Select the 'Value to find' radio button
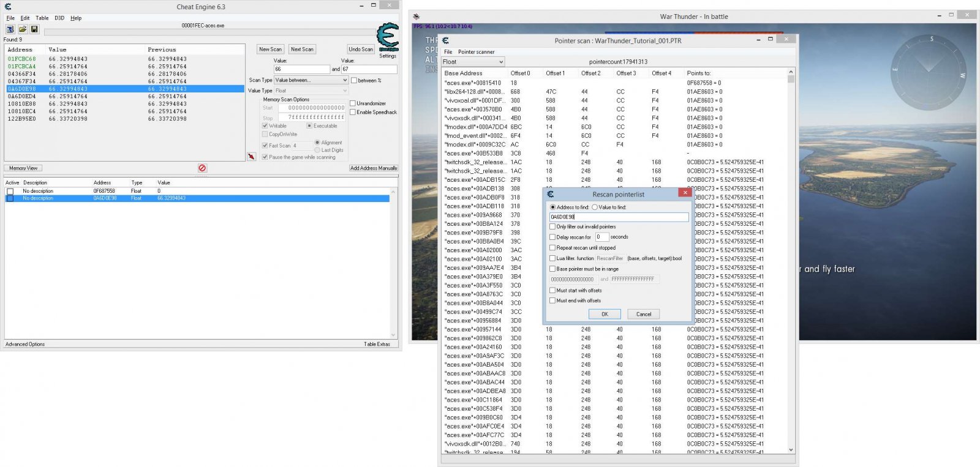Image resolution: width=980 pixels, height=467 pixels. 595,207
